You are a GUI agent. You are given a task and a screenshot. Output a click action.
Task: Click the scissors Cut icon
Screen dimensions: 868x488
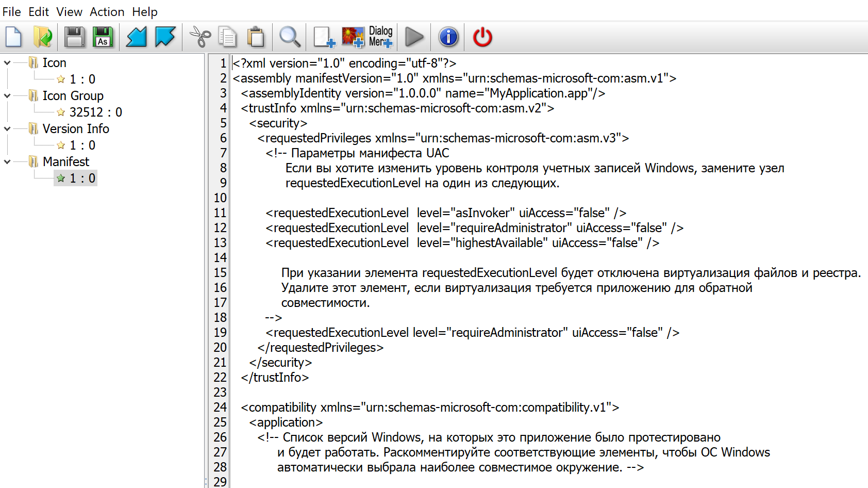click(200, 37)
